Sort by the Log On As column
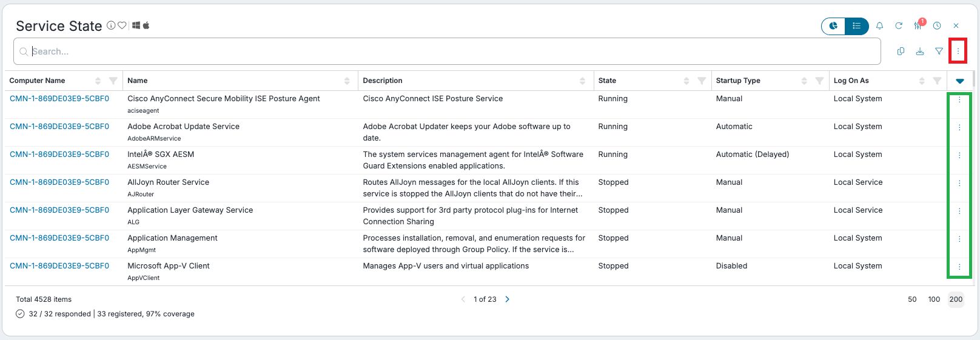 click(921, 81)
